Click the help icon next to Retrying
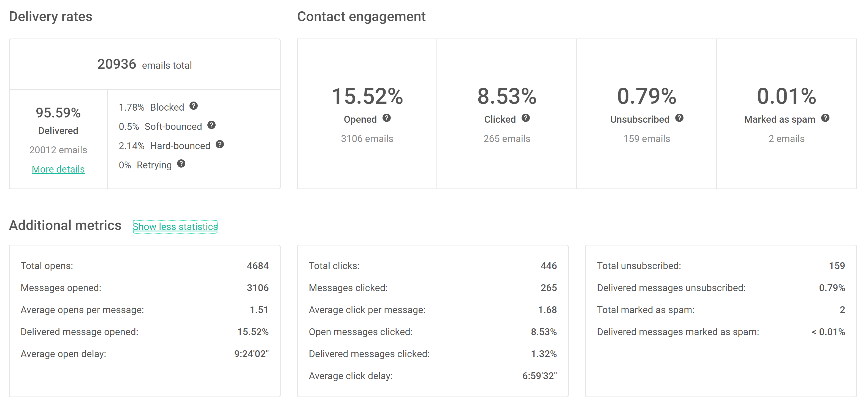This screenshot has width=868, height=410. point(181,164)
